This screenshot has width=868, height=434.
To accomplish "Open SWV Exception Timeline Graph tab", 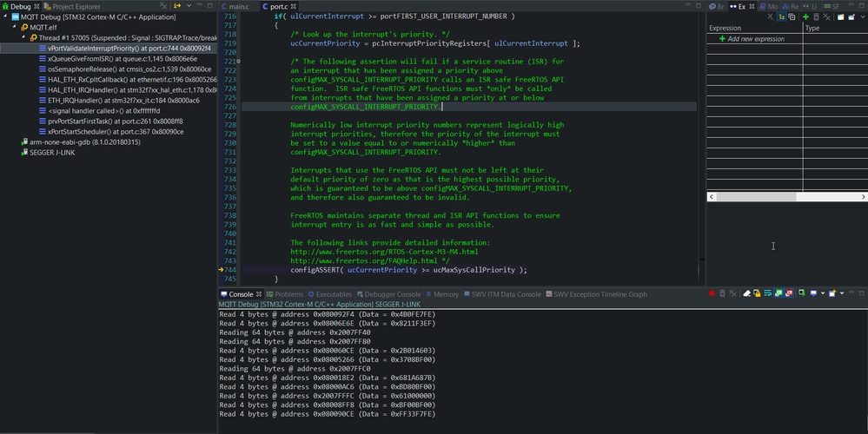I will (x=596, y=294).
